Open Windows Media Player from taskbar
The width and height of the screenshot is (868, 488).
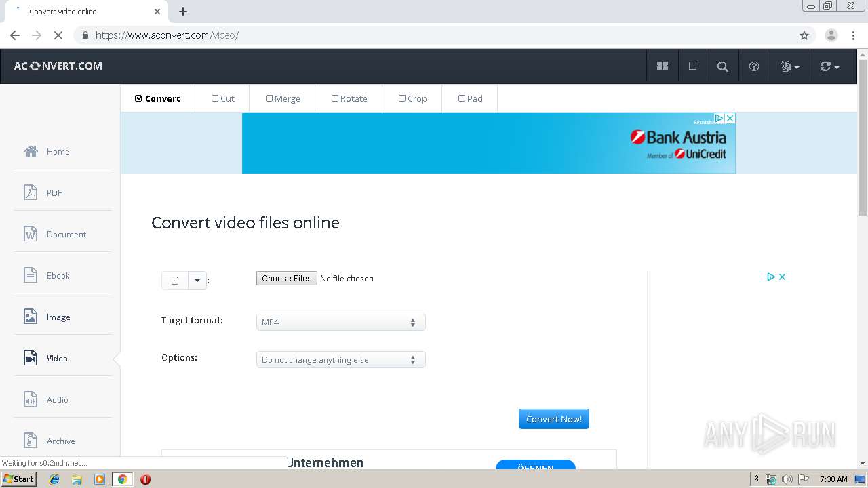[100, 479]
